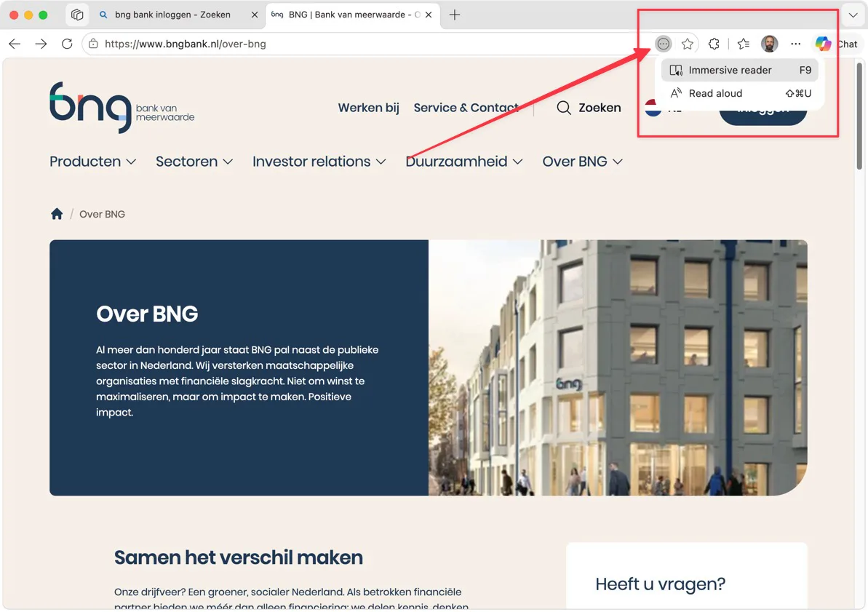
Task: Reload the BNG page
Action: tap(67, 44)
